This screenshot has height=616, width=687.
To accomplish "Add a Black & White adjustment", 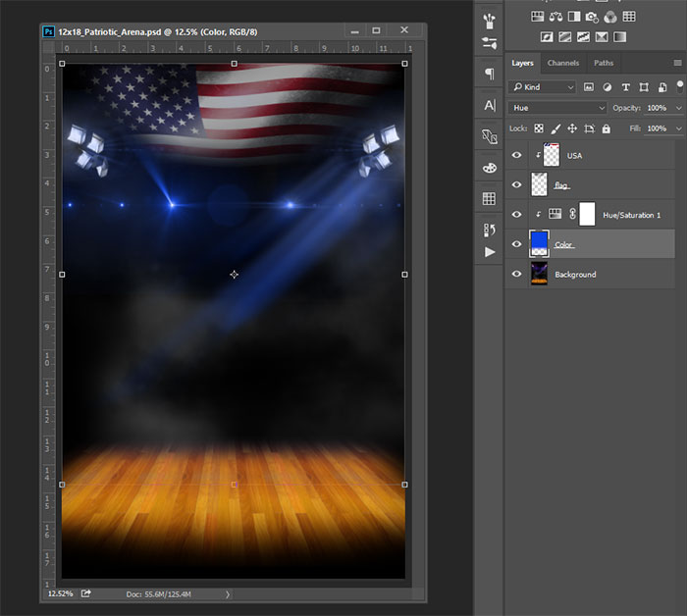I will click(x=574, y=17).
